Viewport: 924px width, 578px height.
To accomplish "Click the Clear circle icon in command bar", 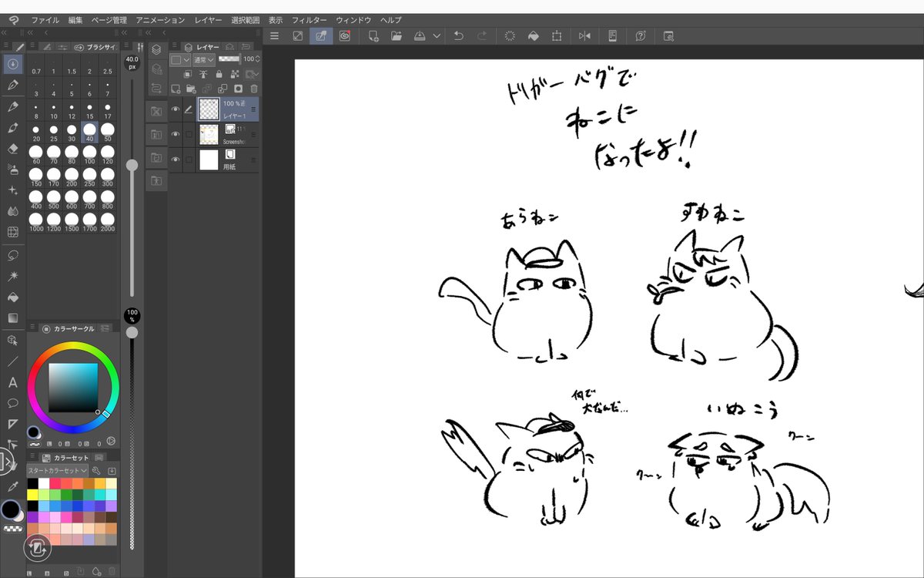I will coord(510,35).
